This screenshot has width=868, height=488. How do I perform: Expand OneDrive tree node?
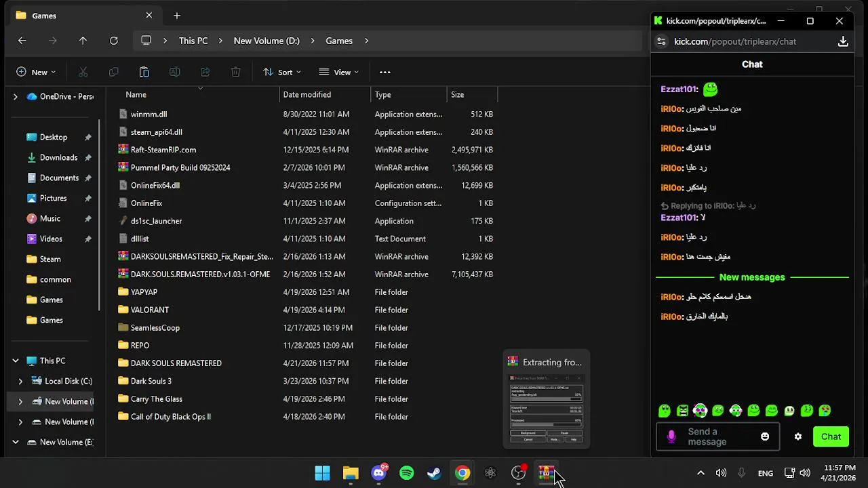(x=15, y=96)
